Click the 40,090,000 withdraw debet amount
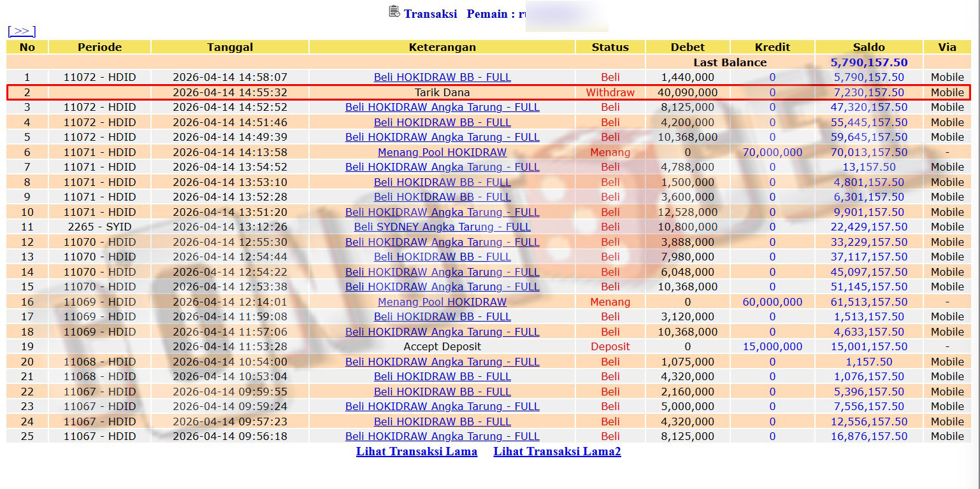This screenshot has width=980, height=489. [688, 92]
